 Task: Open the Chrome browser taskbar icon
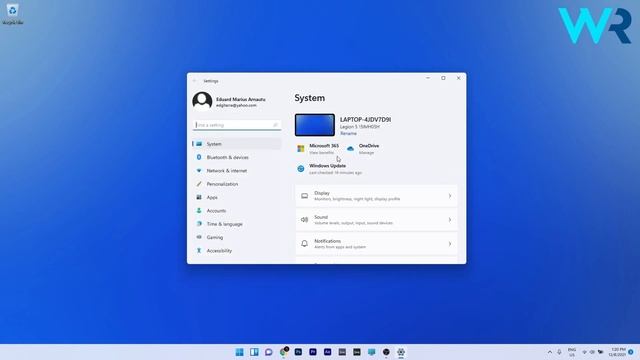pyautogui.click(x=284, y=352)
